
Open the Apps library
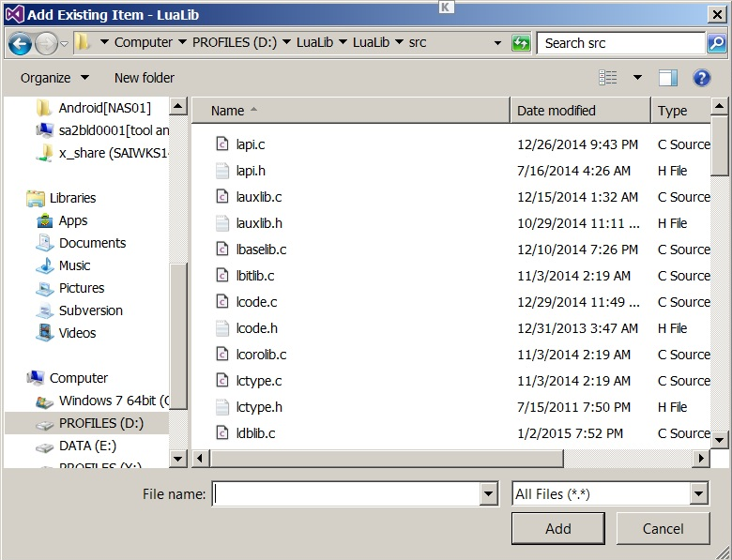coord(62,220)
